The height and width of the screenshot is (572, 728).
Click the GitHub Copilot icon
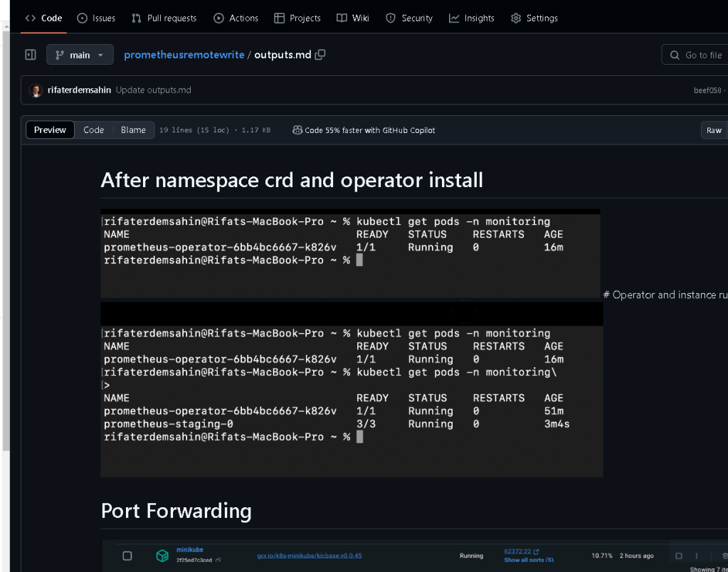pos(297,130)
